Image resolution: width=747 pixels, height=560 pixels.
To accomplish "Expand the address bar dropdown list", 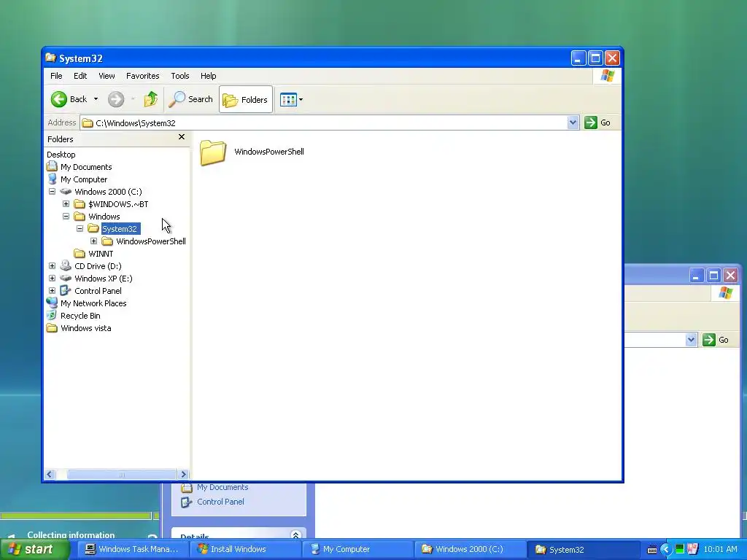I will [573, 122].
